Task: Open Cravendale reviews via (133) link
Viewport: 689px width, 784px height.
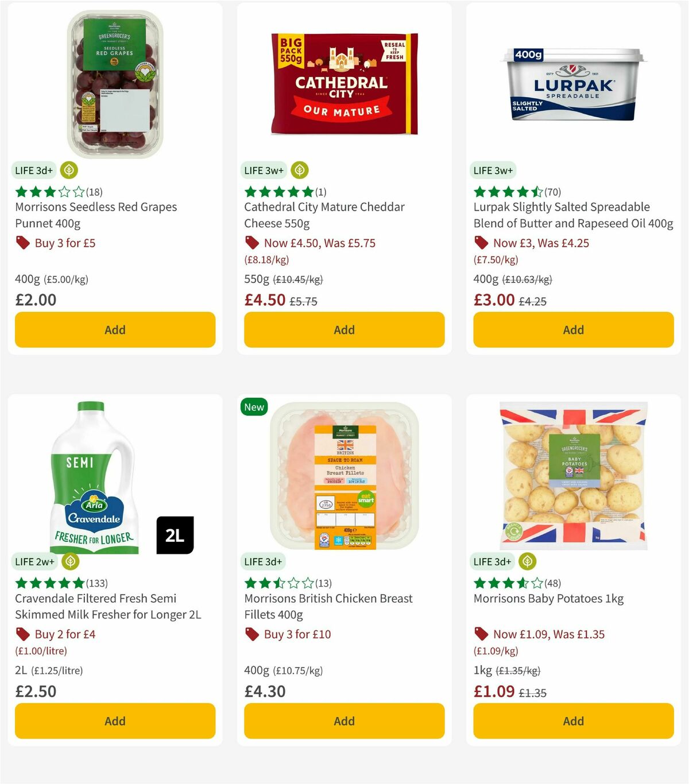Action: coord(97,582)
